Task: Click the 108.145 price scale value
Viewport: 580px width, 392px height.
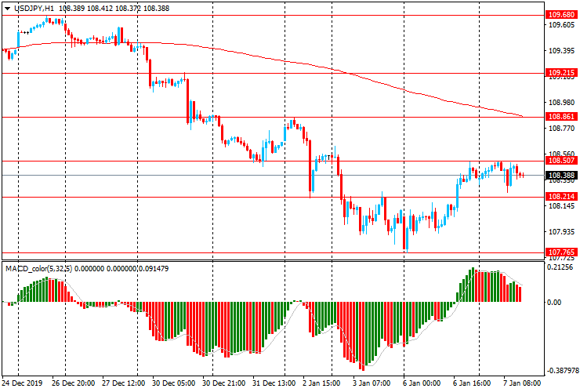Action: pos(561,206)
